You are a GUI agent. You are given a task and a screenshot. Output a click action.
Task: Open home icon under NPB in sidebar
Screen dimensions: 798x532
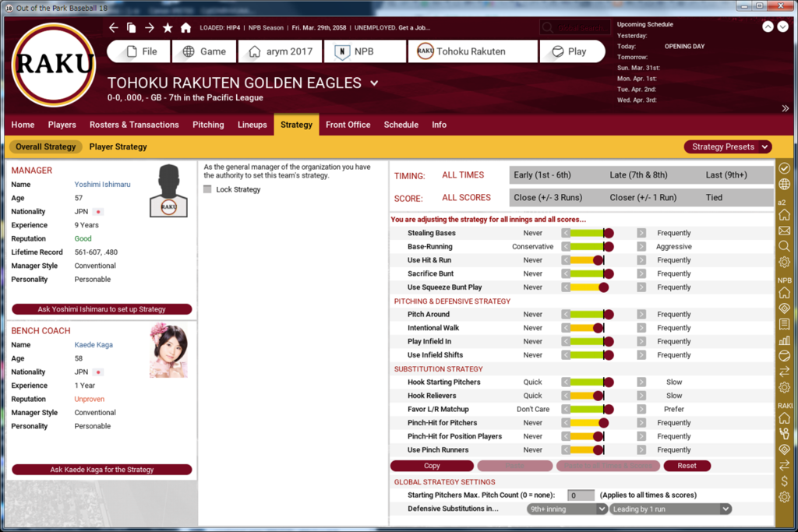tap(784, 292)
